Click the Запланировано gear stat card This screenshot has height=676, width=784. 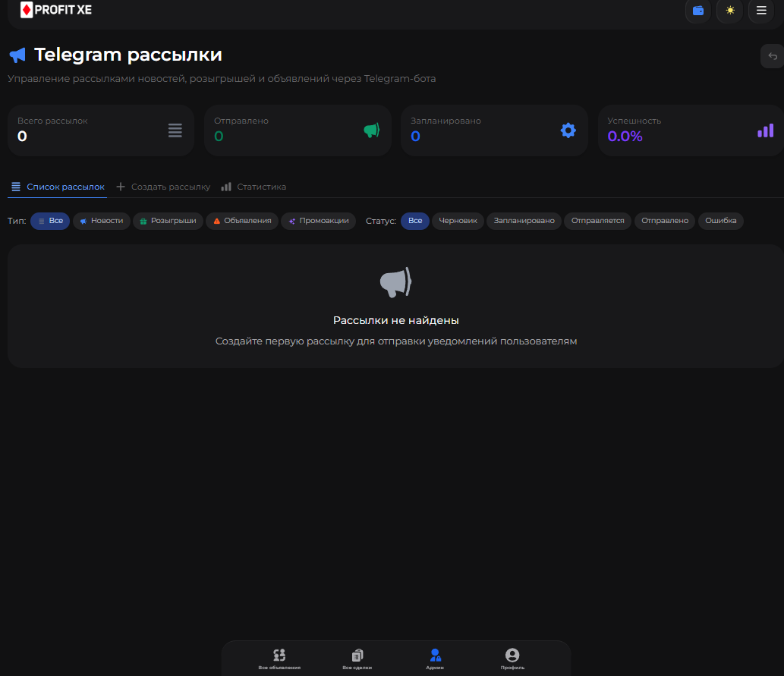[494, 130]
